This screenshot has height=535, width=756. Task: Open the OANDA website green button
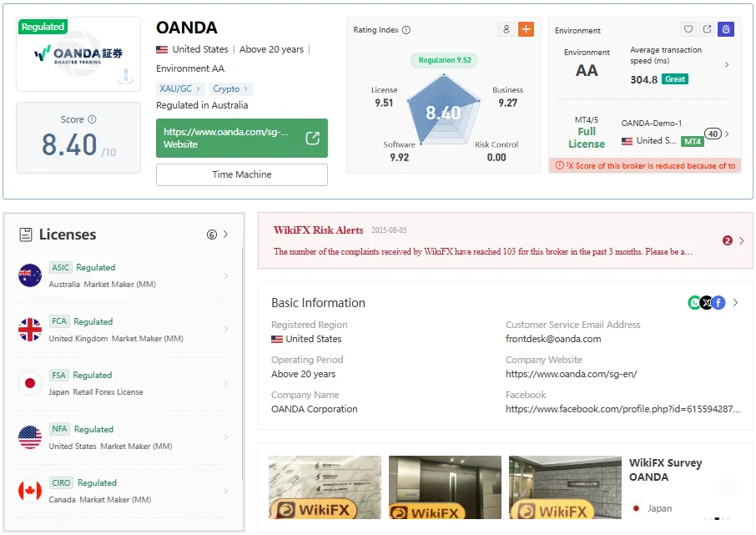click(x=241, y=138)
